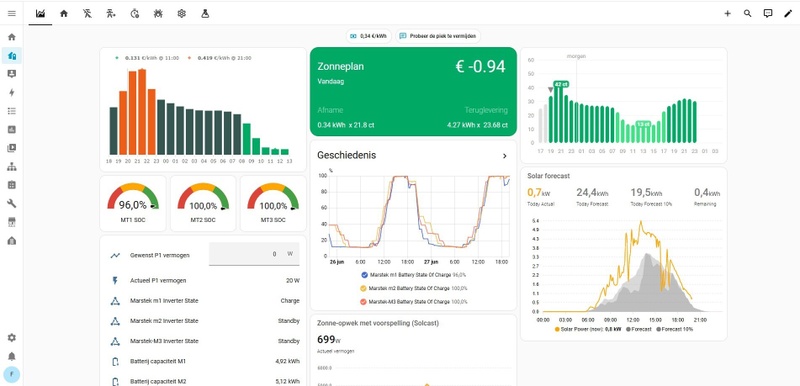Viewport: 800px width, 386px height.
Task: Click the 0,34 €/kWh price badge
Action: pos(369,36)
